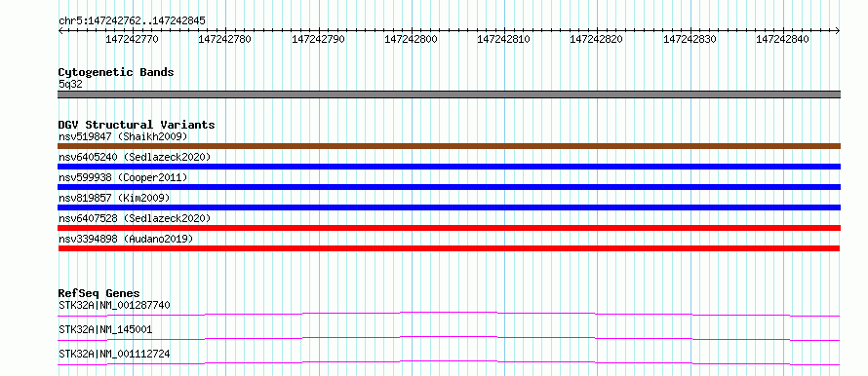Open variant nsv6405240 (Sedlazeck2020) label
This screenshot has height=376, width=868.
tap(135, 157)
